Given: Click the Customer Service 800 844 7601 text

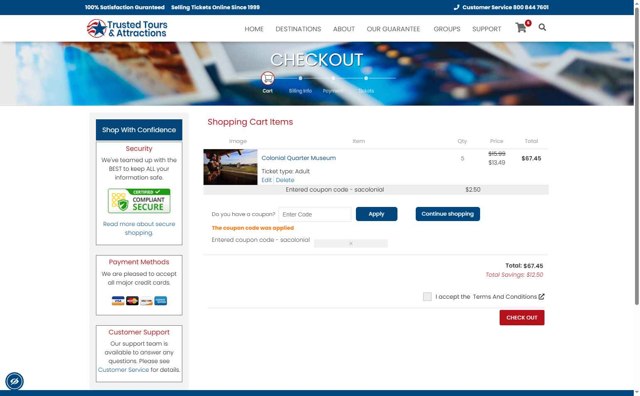Looking at the screenshot, I should [x=505, y=7].
